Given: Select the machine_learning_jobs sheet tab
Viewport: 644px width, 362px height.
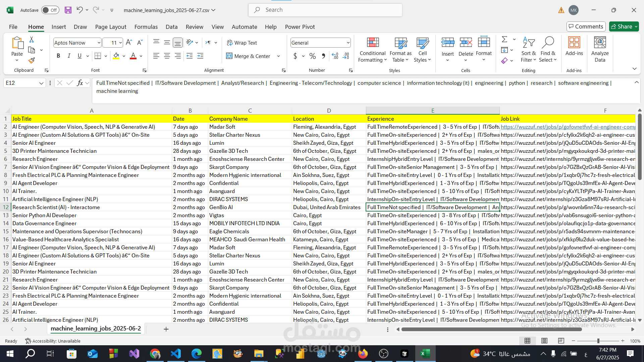Looking at the screenshot, I should tap(96, 328).
